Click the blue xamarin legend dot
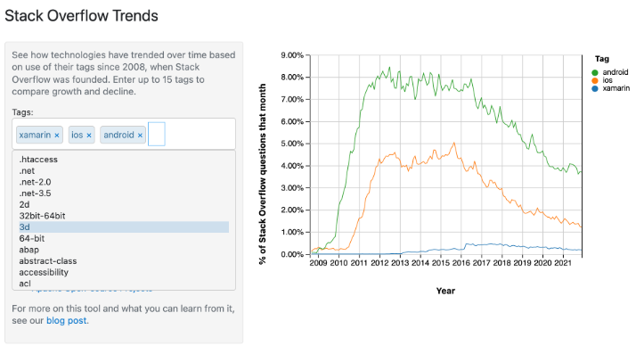The image size is (644, 354). coord(595,88)
